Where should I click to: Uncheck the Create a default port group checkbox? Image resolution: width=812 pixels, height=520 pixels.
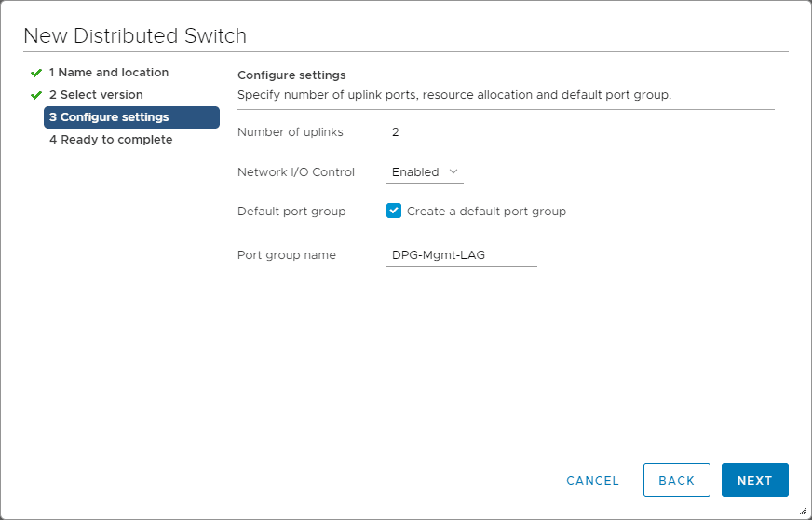[x=394, y=212]
